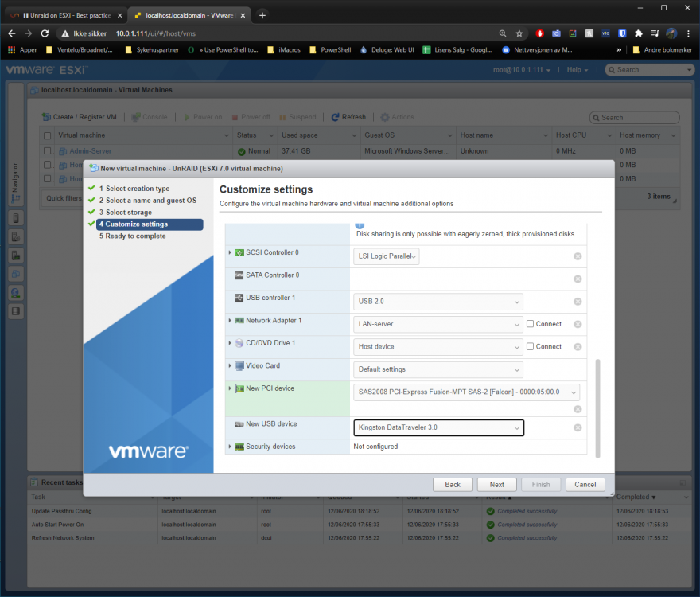Open the Help menu in ESXi header
700x597 pixels.
[577, 70]
